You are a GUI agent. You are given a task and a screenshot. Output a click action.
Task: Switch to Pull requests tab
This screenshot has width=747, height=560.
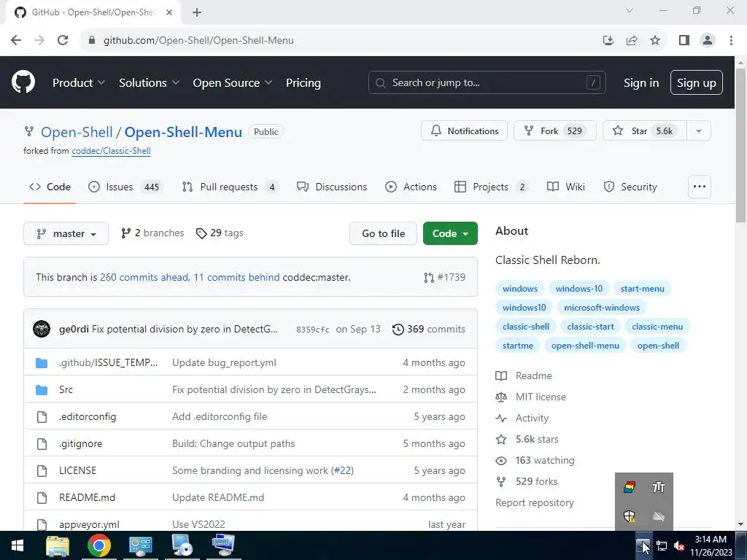230,187
